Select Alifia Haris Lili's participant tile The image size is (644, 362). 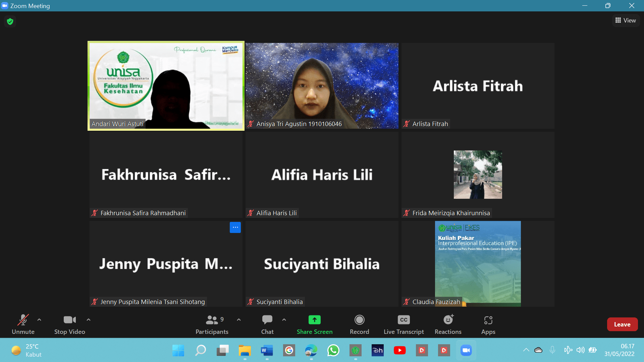pyautogui.click(x=322, y=175)
